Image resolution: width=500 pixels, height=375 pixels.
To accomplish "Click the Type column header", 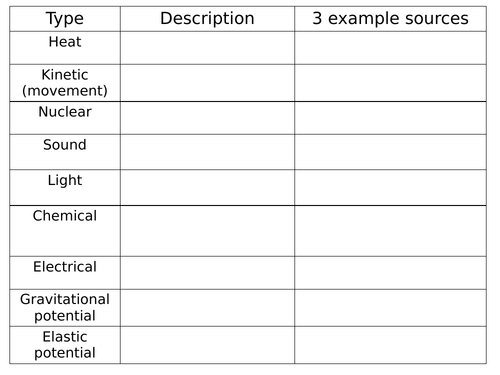I will tap(65, 19).
